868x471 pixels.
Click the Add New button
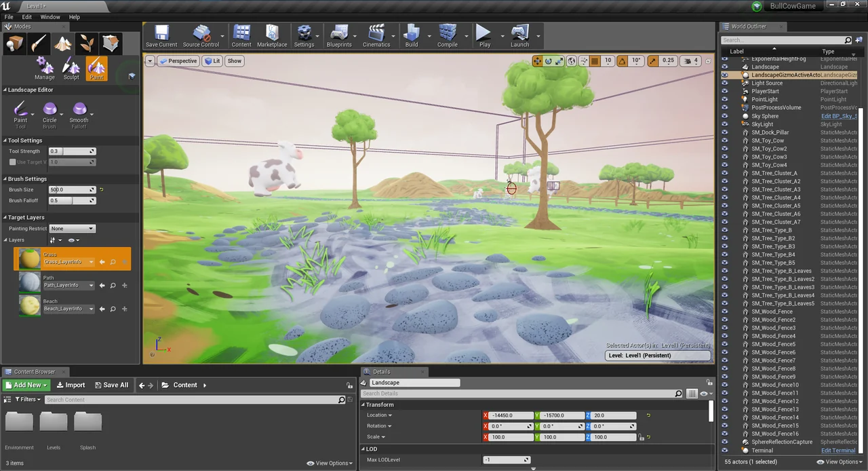pos(26,385)
